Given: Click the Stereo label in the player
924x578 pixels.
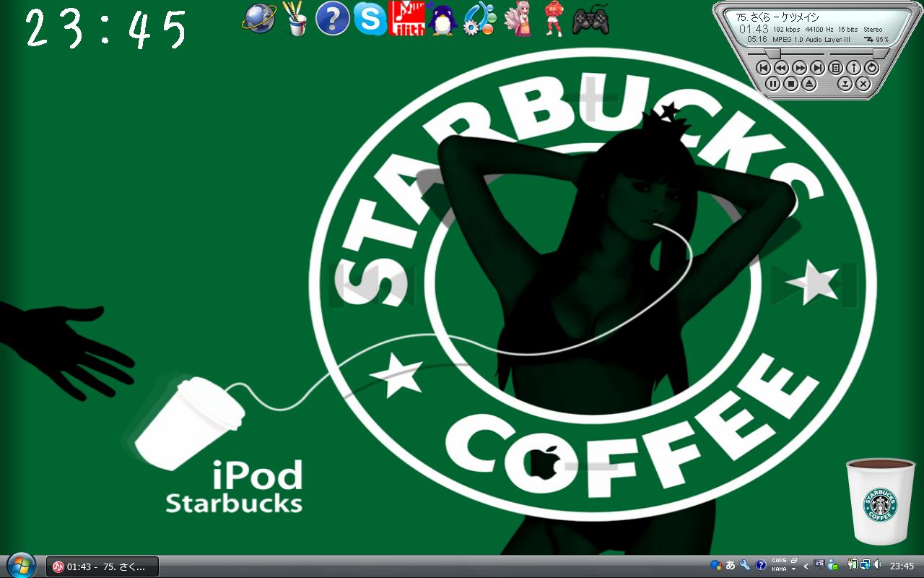Looking at the screenshot, I should click(x=873, y=30).
